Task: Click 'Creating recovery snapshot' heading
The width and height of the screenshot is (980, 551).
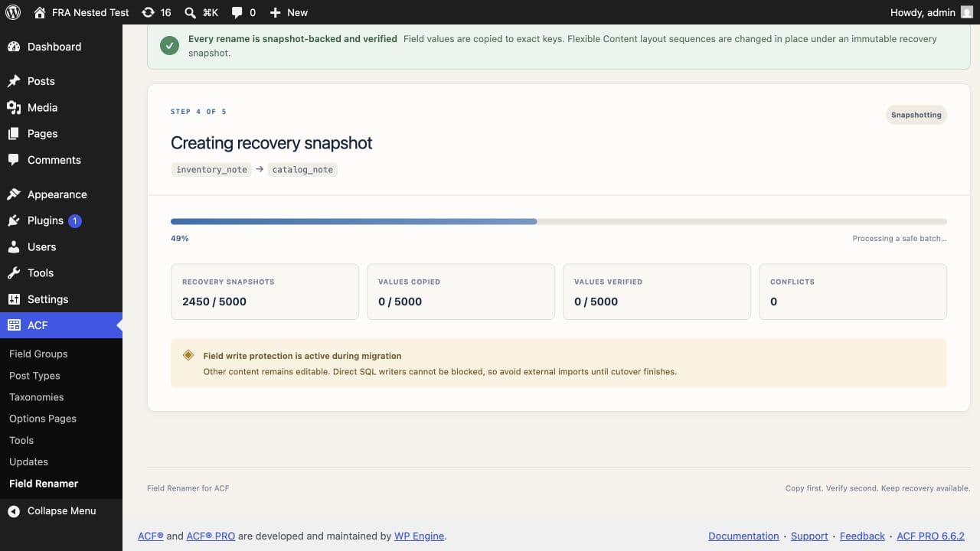Action: tap(272, 143)
